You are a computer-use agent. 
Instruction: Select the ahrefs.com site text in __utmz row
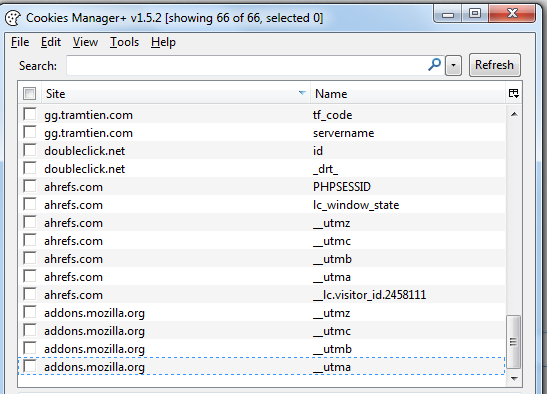click(x=74, y=223)
